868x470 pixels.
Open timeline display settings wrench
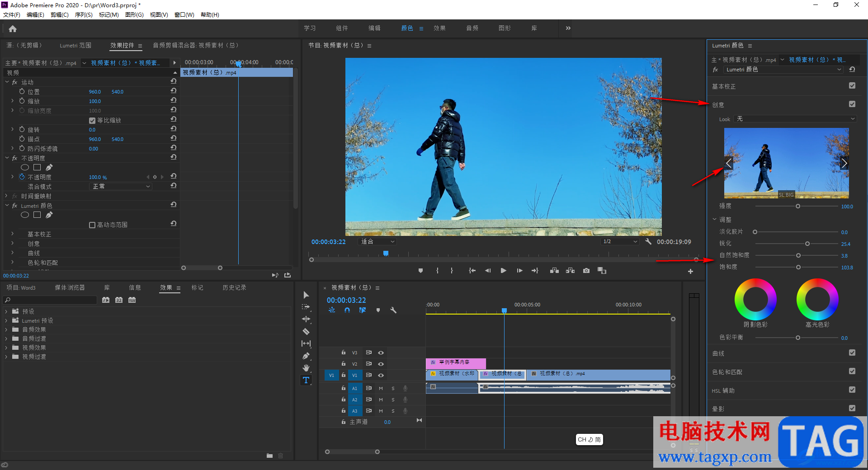(393, 310)
